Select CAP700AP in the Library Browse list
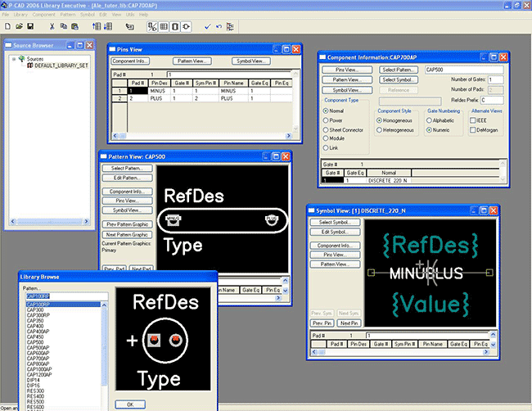The height and width of the screenshot is (411, 532). tap(38, 359)
